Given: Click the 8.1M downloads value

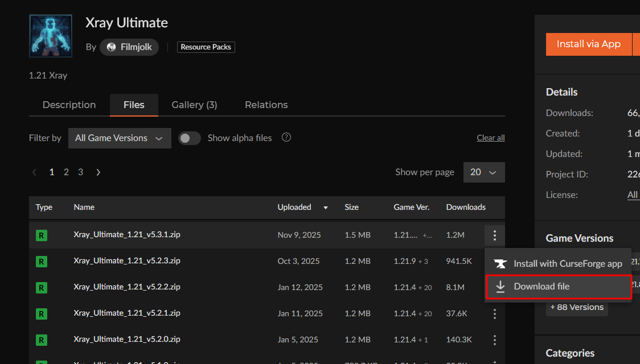Looking at the screenshot, I should click(455, 287).
